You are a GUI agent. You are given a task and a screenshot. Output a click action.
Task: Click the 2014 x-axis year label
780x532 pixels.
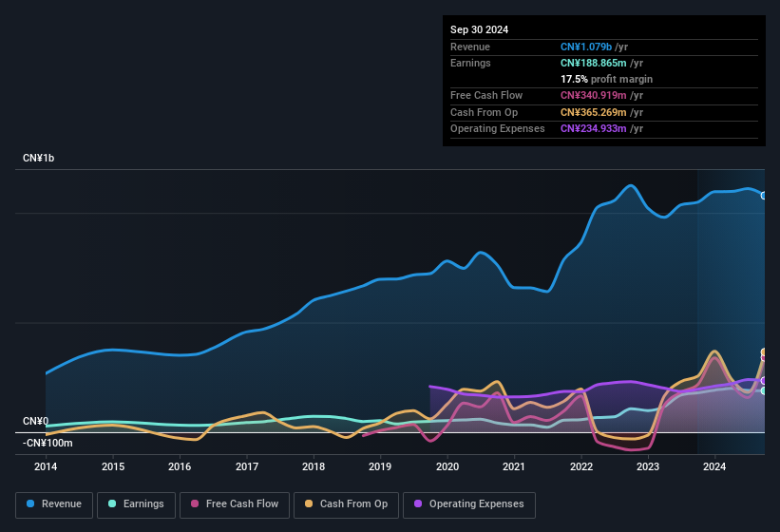click(x=46, y=466)
